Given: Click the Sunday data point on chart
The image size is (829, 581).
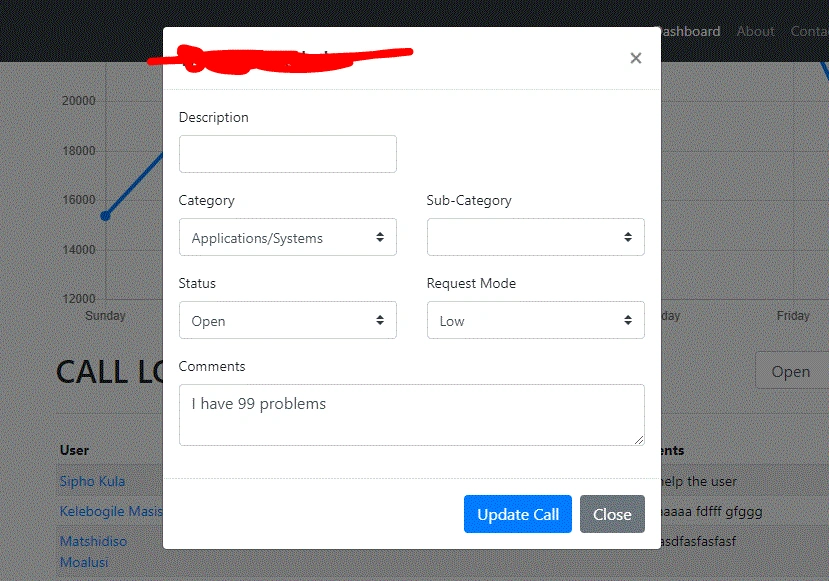Looking at the screenshot, I should point(105,216).
